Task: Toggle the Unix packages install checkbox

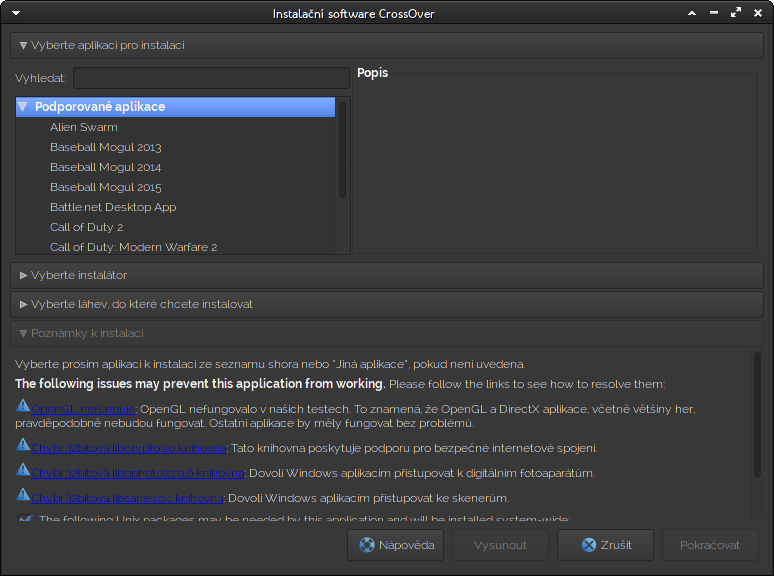Action: pyautogui.click(x=25, y=518)
